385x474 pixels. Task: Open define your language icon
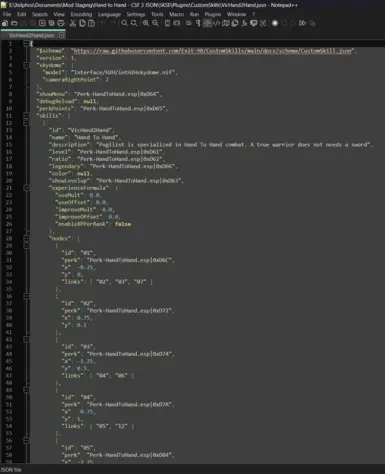[x=216, y=23]
